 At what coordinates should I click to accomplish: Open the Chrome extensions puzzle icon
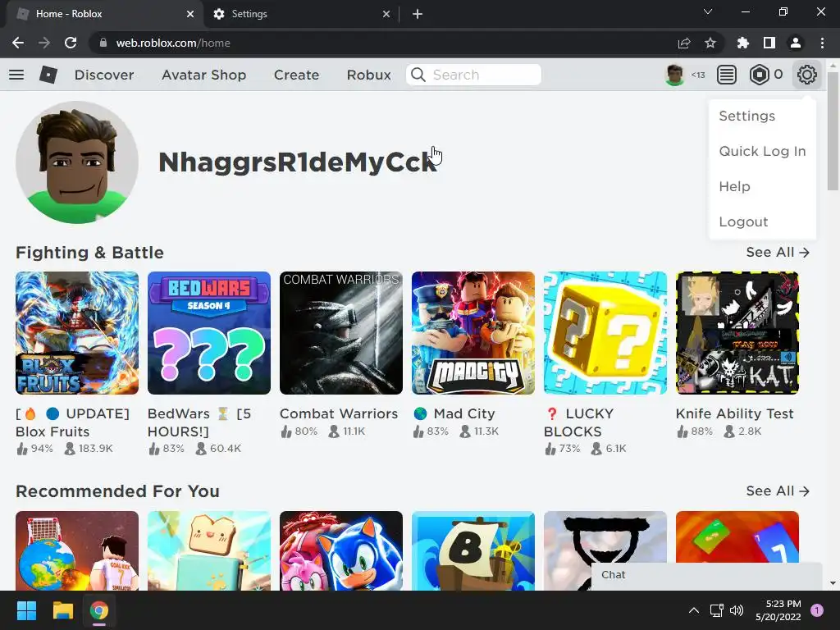pyautogui.click(x=743, y=43)
